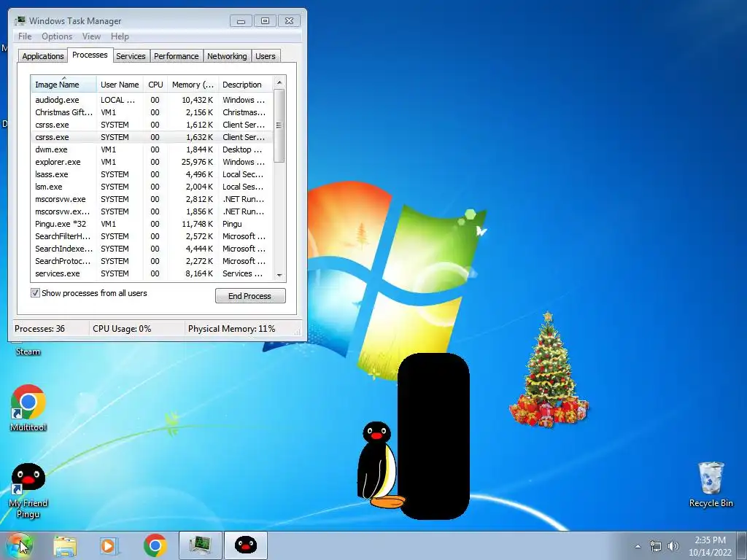Click the End Process button
747x560 pixels.
[x=250, y=296]
